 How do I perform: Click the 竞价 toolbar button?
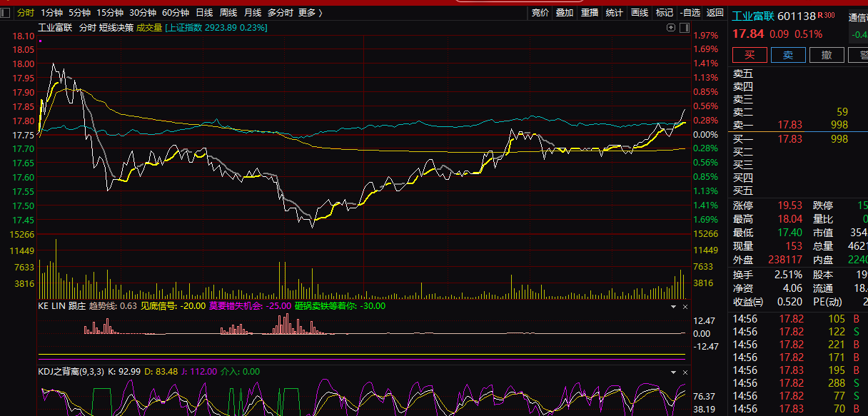[540, 13]
